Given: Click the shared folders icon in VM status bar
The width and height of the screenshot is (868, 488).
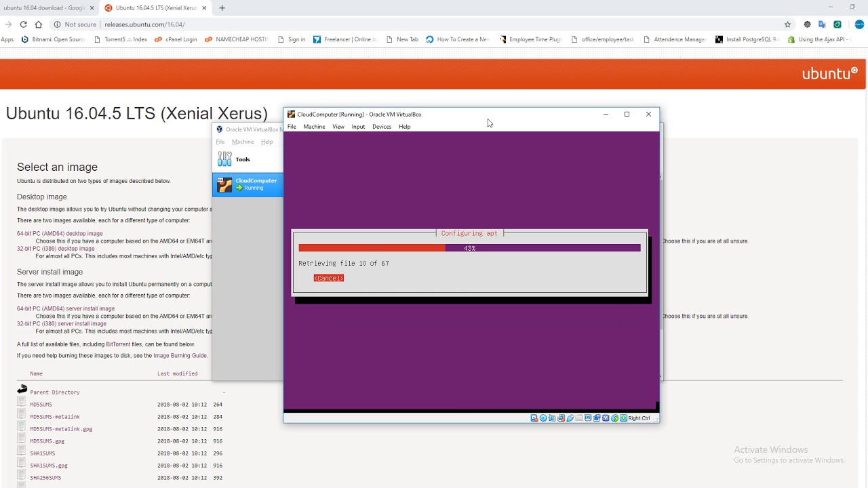Looking at the screenshot, I should coord(578,418).
